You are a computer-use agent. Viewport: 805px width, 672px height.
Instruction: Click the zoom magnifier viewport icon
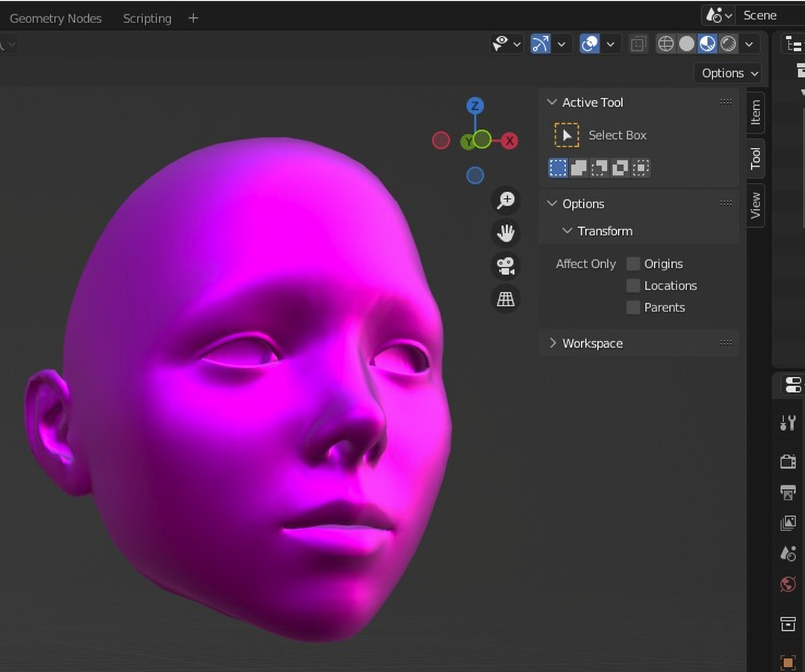[506, 200]
